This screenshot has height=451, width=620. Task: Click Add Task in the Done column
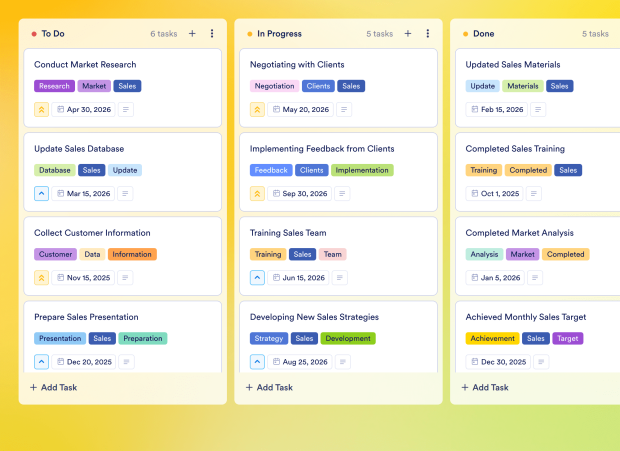(x=486, y=387)
